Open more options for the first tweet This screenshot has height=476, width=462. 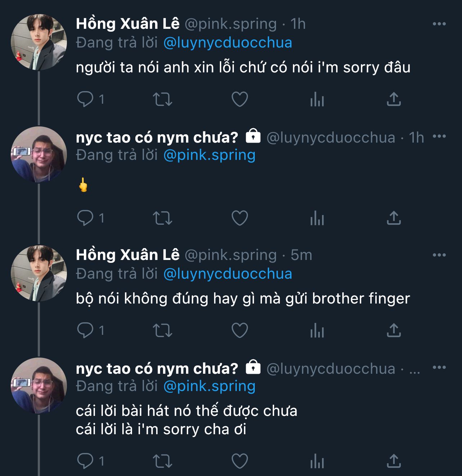tap(439, 24)
